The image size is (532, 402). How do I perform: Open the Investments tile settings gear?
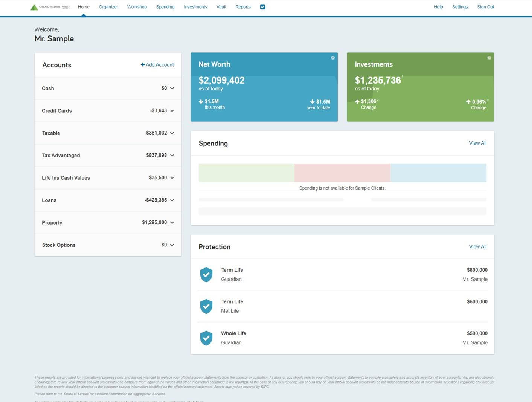[489, 58]
